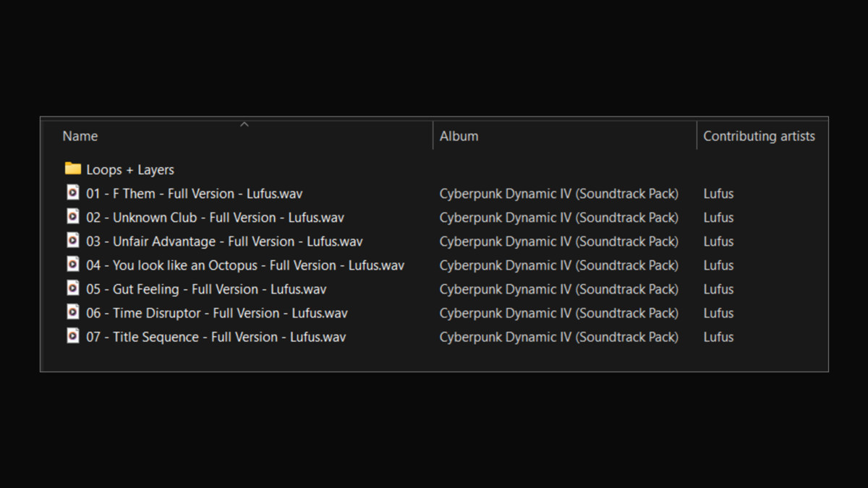The height and width of the screenshot is (488, 868).
Task: Select file 01 - F Them - Full Version
Action: click(194, 194)
